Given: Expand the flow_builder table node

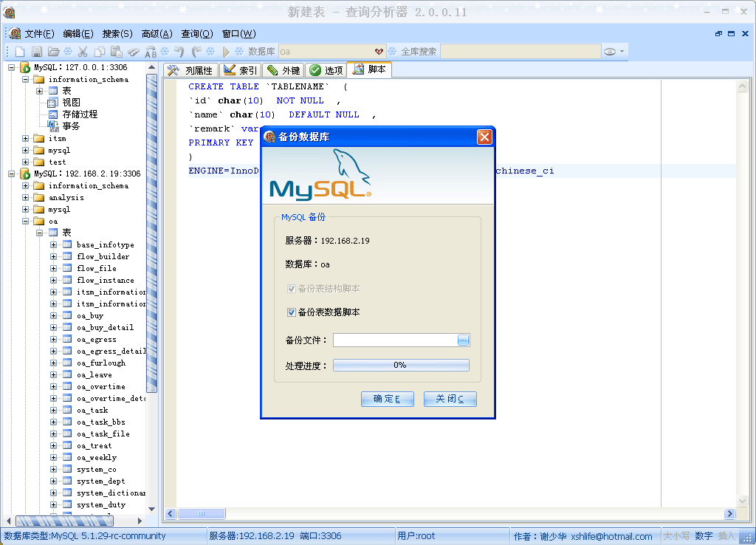Looking at the screenshot, I should (53, 256).
